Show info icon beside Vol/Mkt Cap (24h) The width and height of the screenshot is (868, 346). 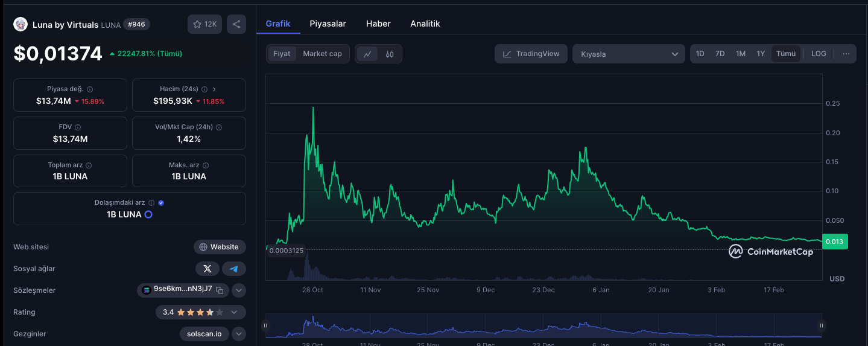pyautogui.click(x=219, y=127)
